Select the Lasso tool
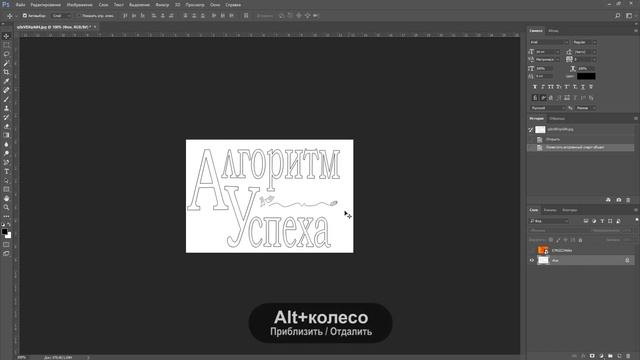The height and width of the screenshot is (360, 640). click(6, 54)
